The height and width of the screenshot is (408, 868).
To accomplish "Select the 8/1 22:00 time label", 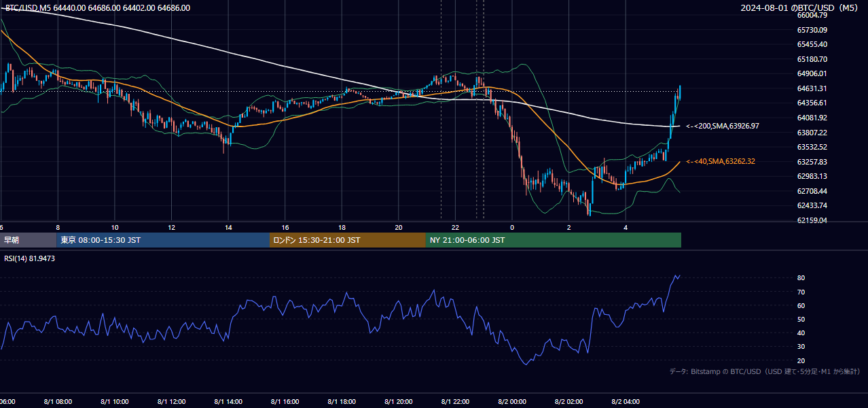I will (x=455, y=402).
